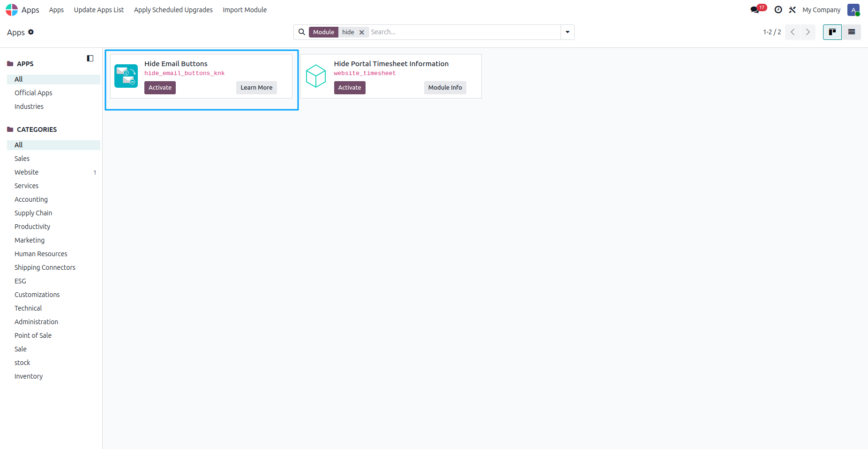The width and height of the screenshot is (868, 449).
Task: Click Hide Portal Timesheet cube icon
Action: click(x=316, y=76)
